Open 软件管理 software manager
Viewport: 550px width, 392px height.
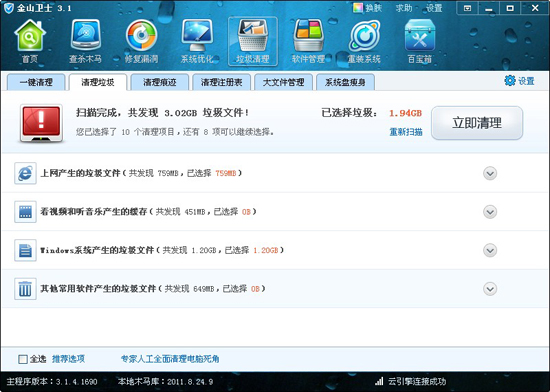[x=308, y=41]
